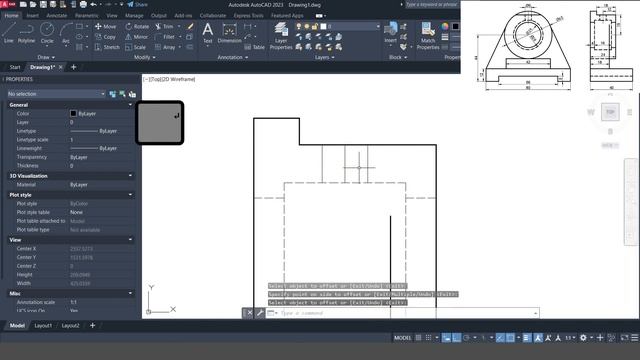Toggle 2D object snap in status bar

[510, 338]
